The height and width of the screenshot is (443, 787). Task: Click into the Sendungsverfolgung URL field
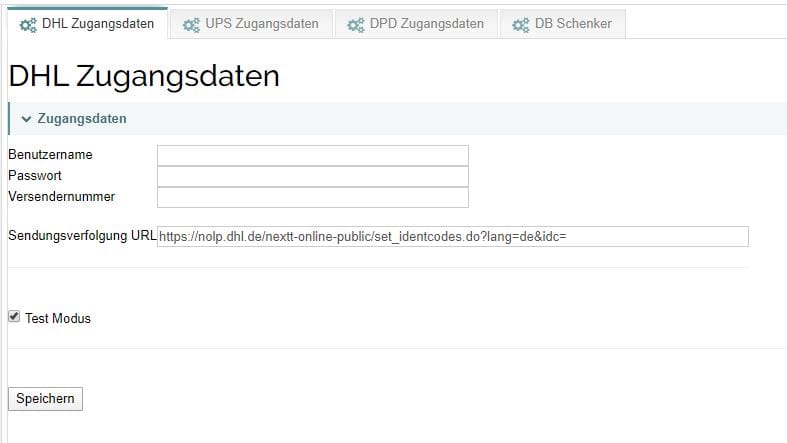click(x=453, y=236)
